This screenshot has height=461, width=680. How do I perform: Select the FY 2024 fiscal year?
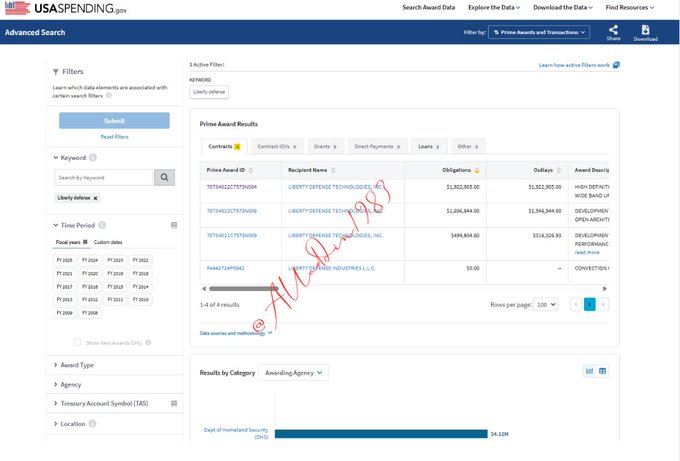(x=91, y=260)
